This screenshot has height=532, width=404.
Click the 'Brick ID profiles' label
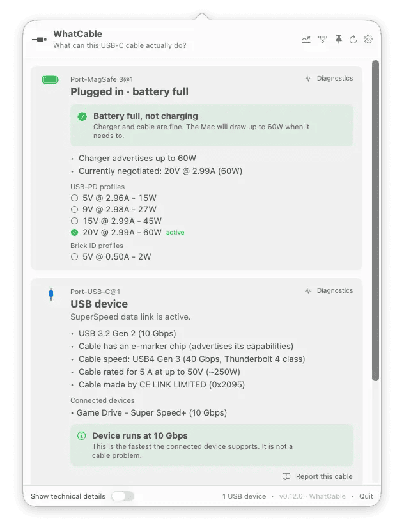click(x=97, y=246)
